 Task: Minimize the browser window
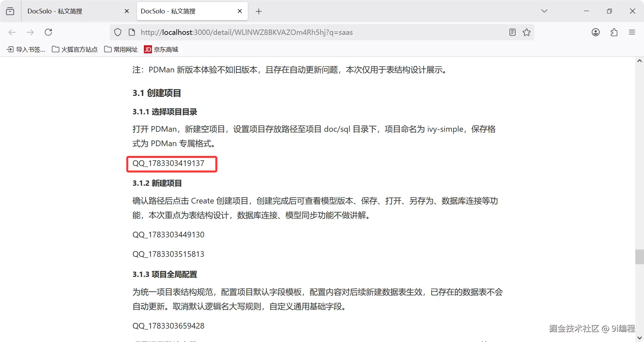(586, 11)
